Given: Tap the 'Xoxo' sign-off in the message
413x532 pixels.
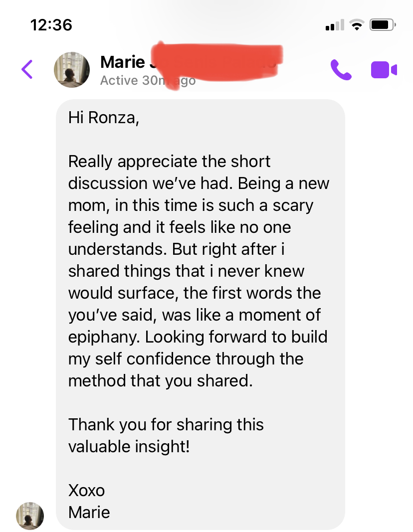Looking at the screenshot, I should coord(87,490).
